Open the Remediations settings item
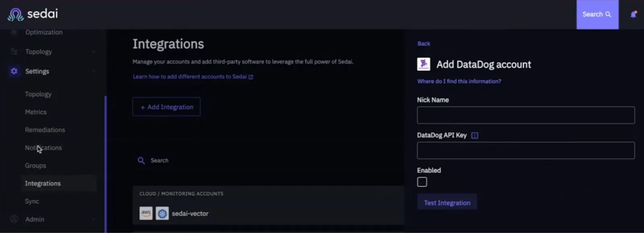Viewport: 644px width, 233px height. 45,130
